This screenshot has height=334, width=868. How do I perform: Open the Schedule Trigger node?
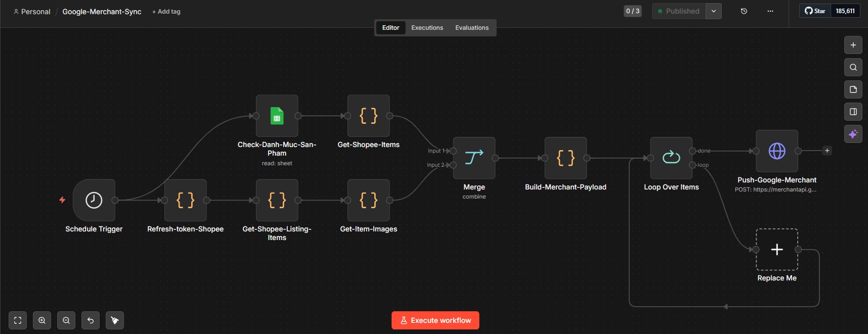point(94,200)
